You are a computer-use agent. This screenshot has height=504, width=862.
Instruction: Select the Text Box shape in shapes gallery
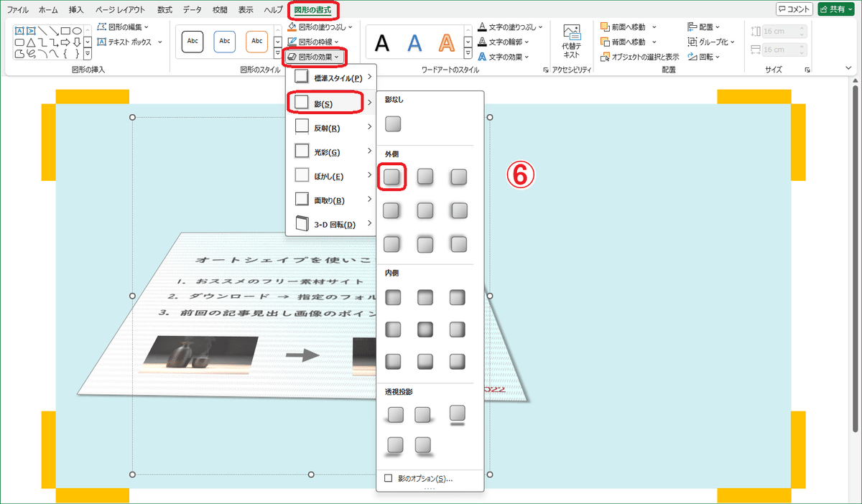tap(19, 31)
